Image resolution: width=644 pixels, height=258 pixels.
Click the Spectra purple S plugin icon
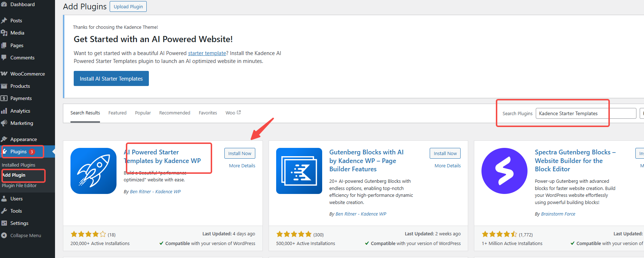(504, 171)
